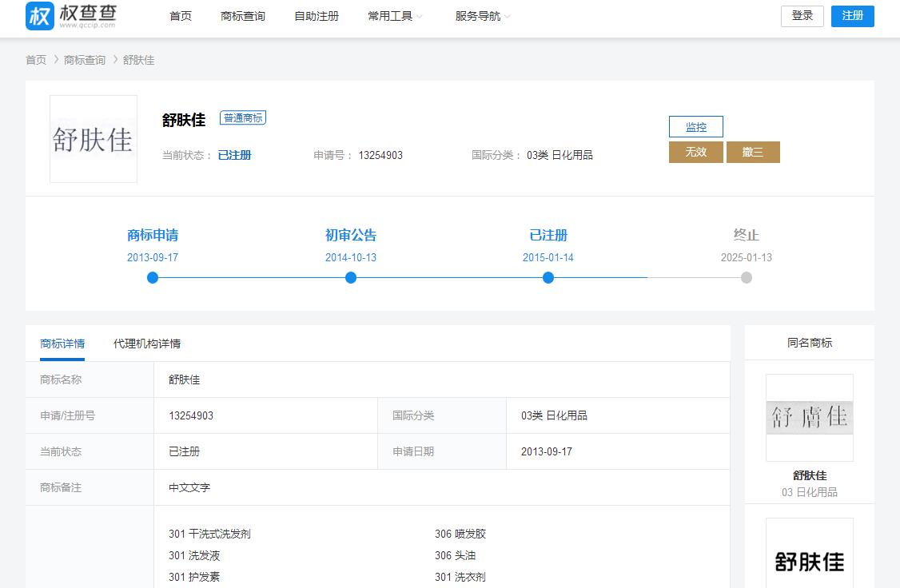Click the 普通商标 tag
This screenshot has width=900, height=588.
pyautogui.click(x=243, y=117)
